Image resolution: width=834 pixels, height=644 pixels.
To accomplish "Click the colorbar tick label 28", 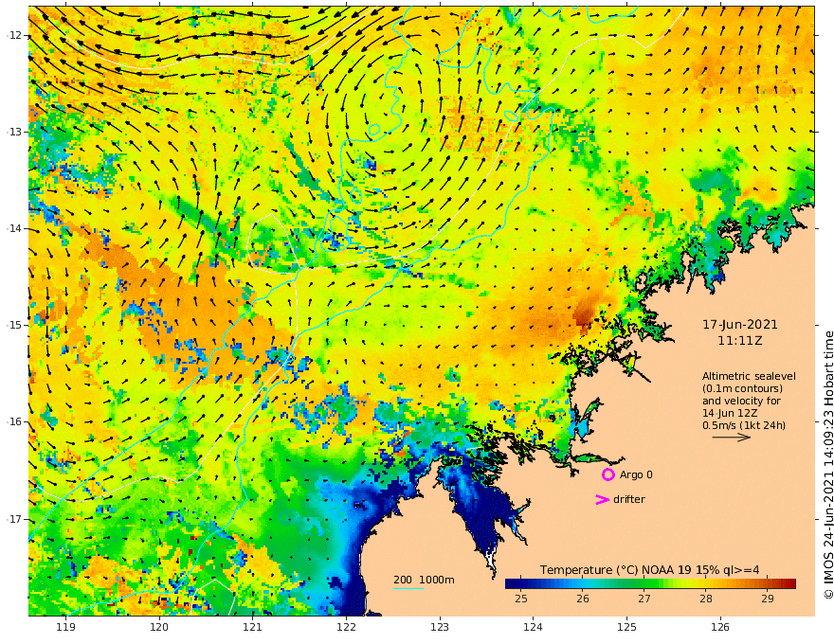I will pos(706,599).
